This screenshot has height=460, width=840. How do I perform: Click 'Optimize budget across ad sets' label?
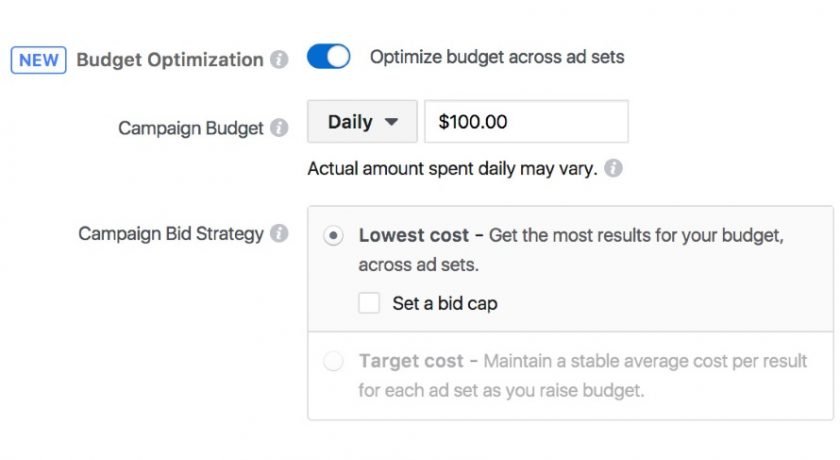pos(497,57)
